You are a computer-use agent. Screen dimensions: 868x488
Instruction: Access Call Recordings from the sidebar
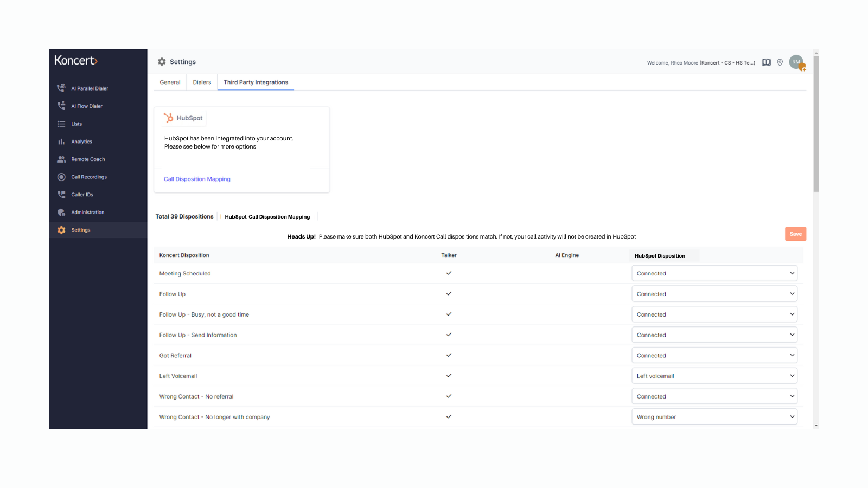61,176
